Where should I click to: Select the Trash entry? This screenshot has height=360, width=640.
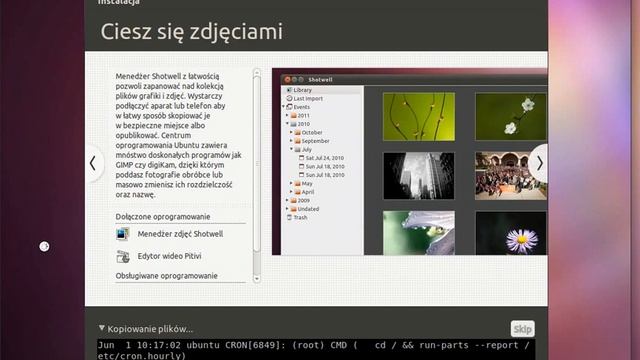pos(300,218)
